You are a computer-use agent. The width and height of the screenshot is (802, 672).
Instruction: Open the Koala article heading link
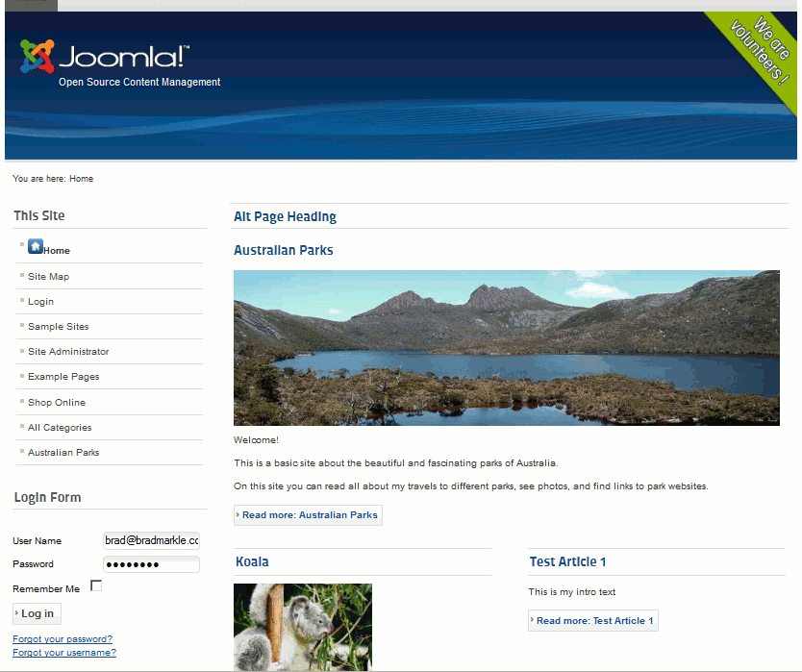[x=252, y=562]
